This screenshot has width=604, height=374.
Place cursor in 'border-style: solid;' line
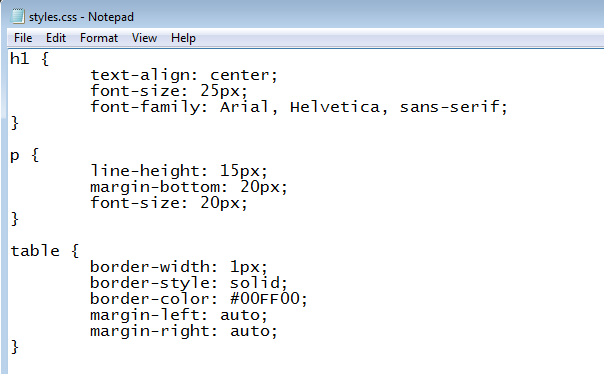click(x=189, y=283)
